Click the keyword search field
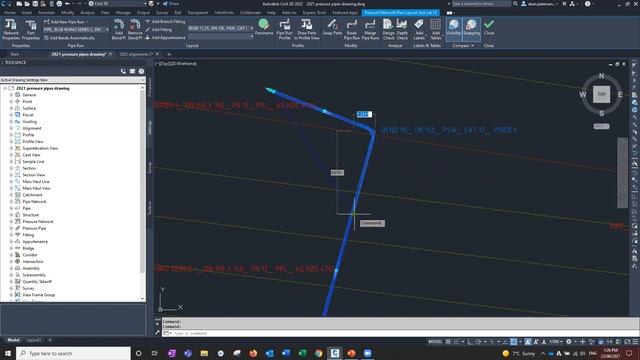Viewport: 640px width, 360px height. [x=481, y=4]
